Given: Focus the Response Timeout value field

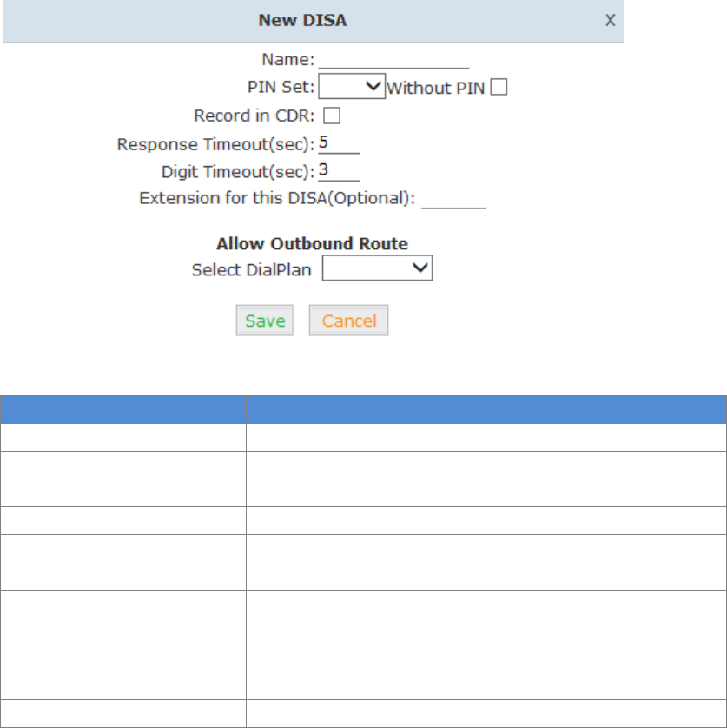Looking at the screenshot, I should [x=339, y=142].
